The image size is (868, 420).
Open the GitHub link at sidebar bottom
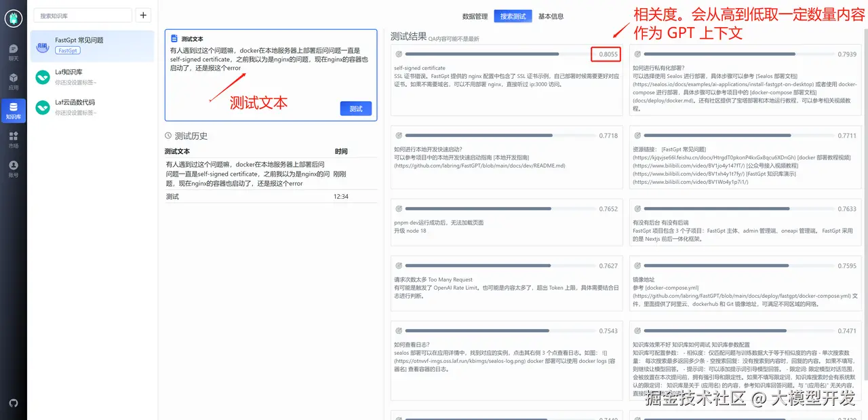(x=14, y=402)
